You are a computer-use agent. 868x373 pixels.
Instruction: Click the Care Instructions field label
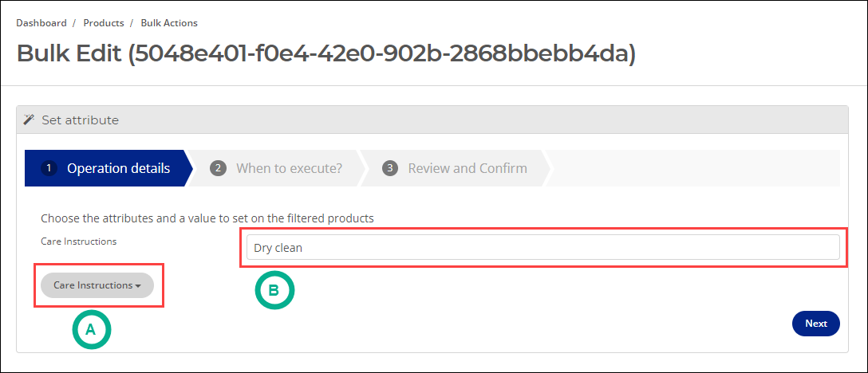(x=79, y=241)
